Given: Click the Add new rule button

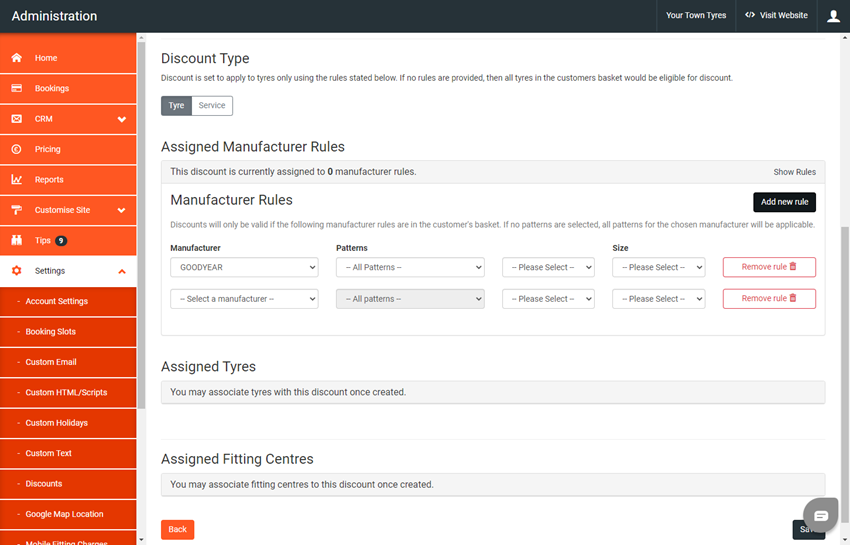Looking at the screenshot, I should pyautogui.click(x=784, y=202).
